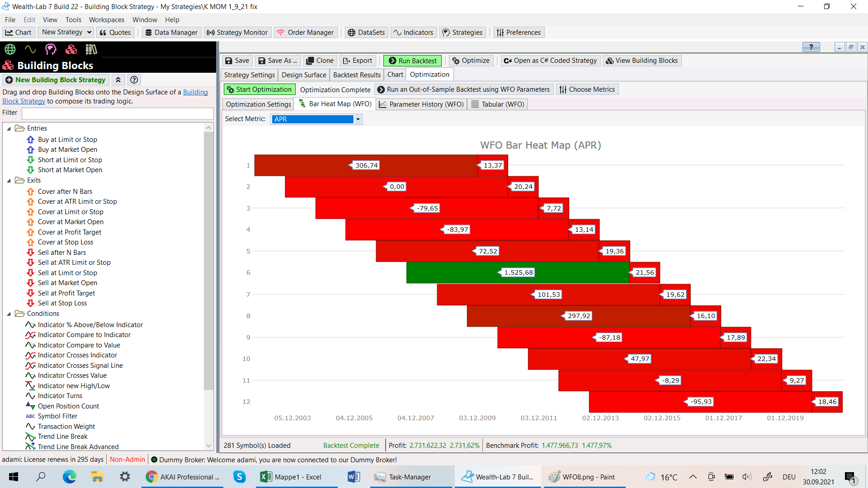
Task: Switch to Parameter History (WFO) tab
Action: tap(422, 104)
